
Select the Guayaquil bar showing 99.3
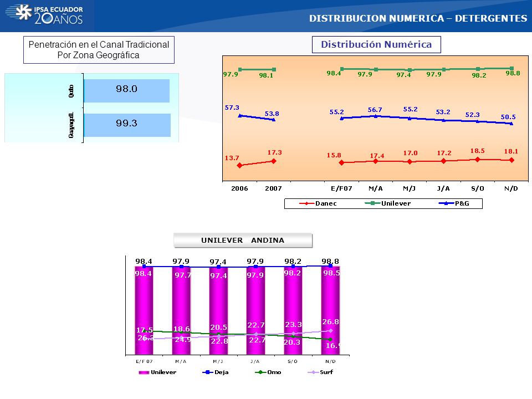(x=127, y=125)
